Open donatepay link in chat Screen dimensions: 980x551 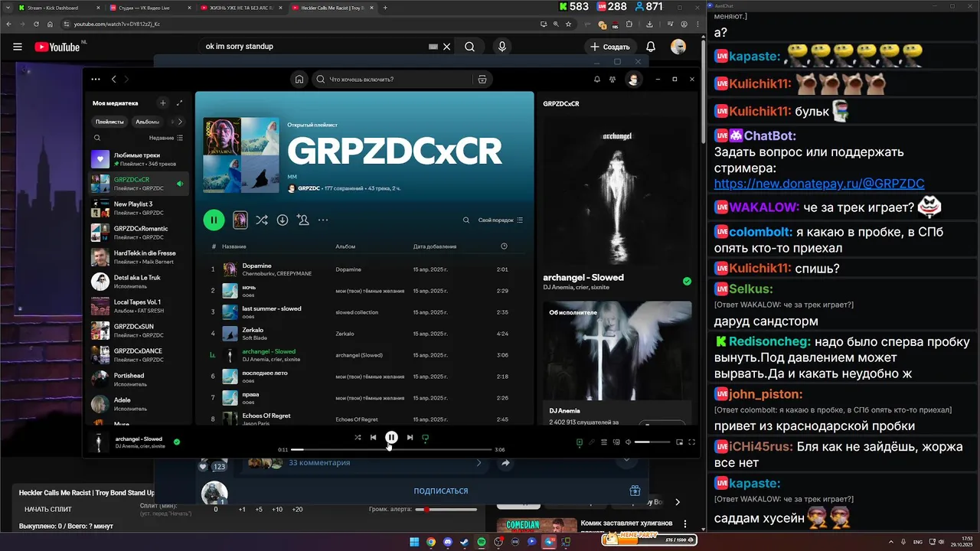click(x=819, y=184)
